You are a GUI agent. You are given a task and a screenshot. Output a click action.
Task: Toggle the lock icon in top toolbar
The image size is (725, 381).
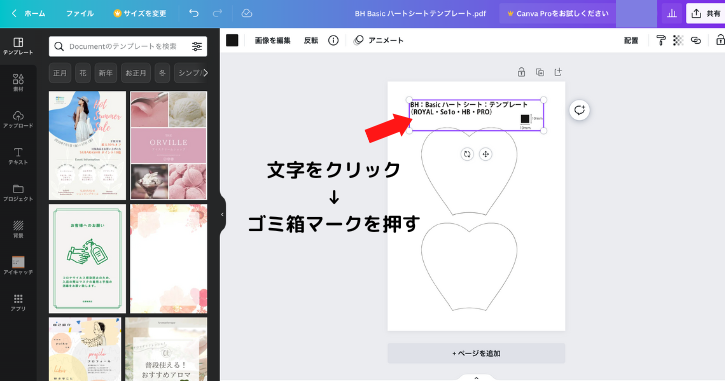[x=720, y=40]
